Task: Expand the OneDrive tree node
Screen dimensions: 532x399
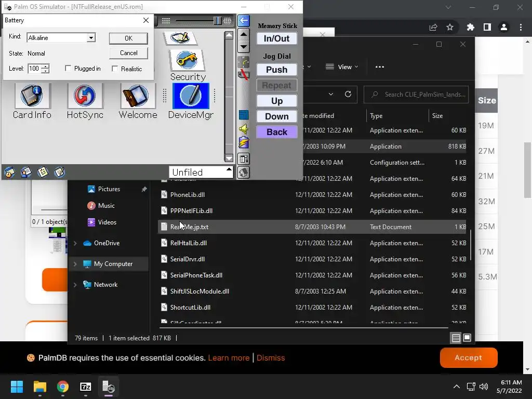Action: click(75, 243)
